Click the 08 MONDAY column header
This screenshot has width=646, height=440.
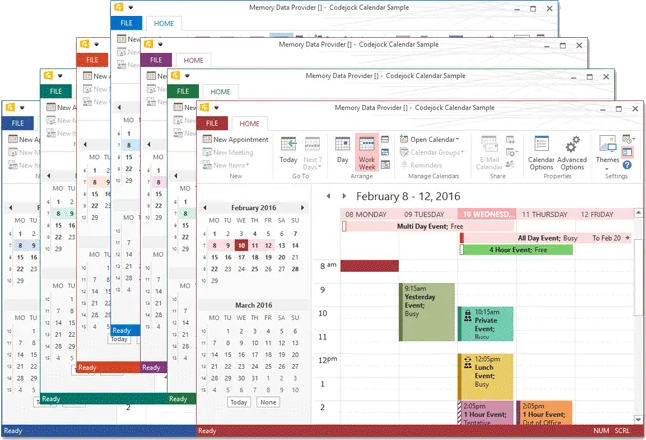point(370,214)
